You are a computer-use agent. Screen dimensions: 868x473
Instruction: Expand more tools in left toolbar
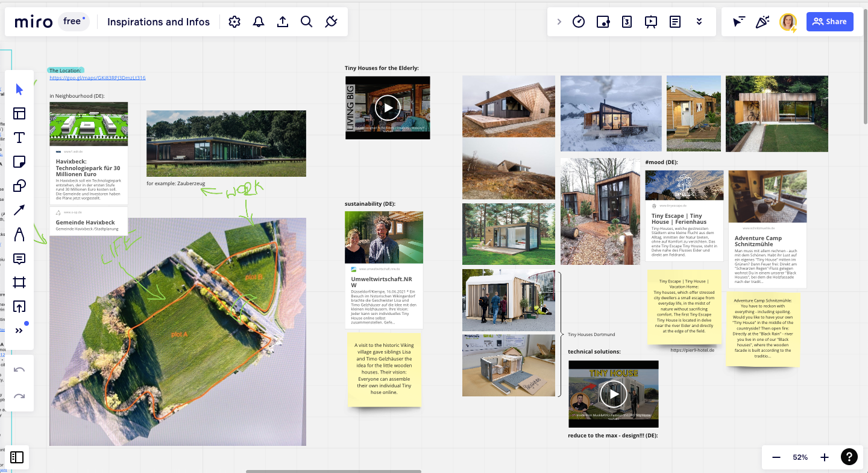click(x=19, y=331)
